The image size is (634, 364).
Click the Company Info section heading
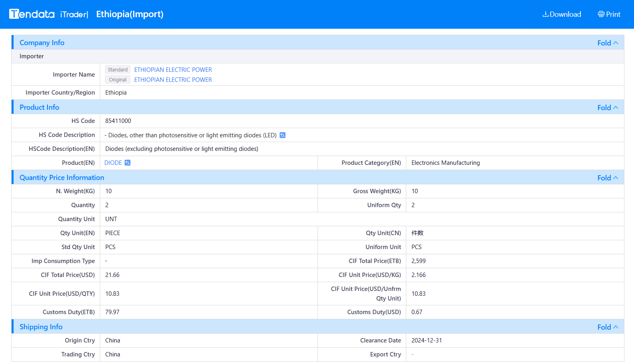tap(42, 43)
